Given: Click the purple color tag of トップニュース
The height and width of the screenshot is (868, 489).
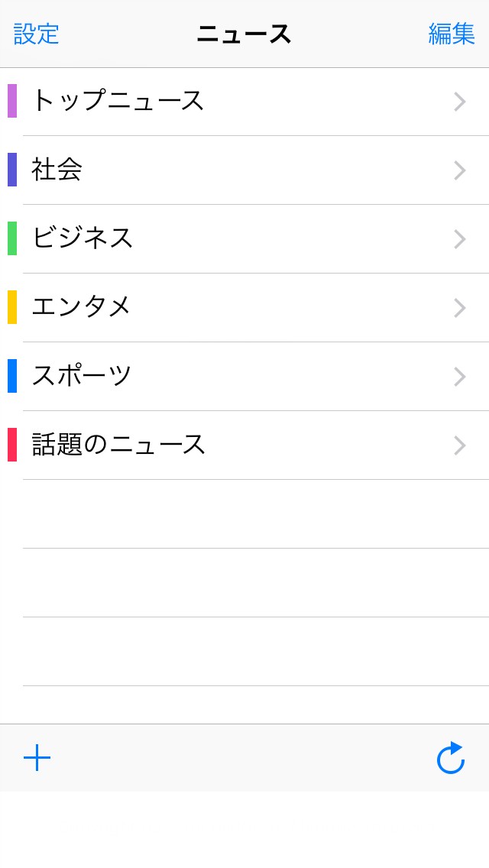Looking at the screenshot, I should [x=12, y=101].
